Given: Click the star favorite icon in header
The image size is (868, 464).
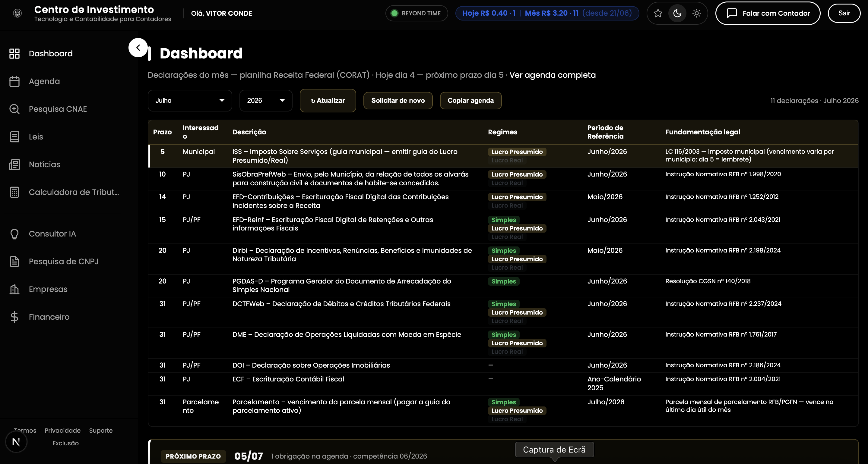Looking at the screenshot, I should 658,13.
